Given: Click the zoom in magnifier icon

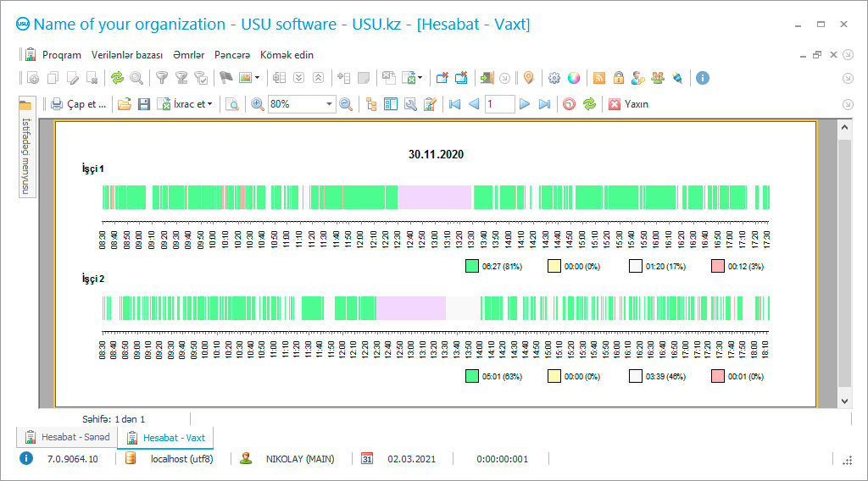Looking at the screenshot, I should click(x=258, y=104).
